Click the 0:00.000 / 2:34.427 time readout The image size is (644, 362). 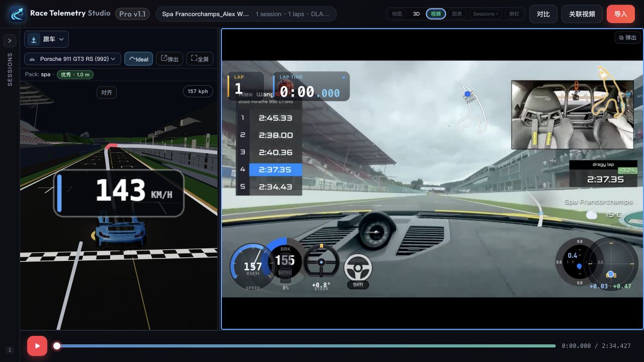596,346
